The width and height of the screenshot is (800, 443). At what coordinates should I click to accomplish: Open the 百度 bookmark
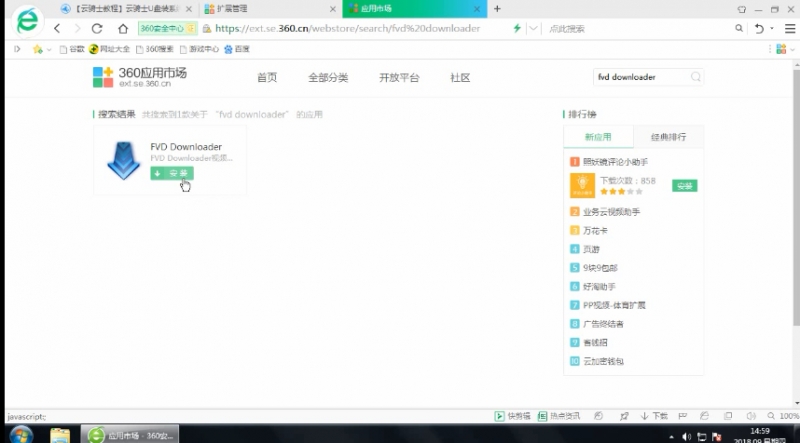[x=237, y=49]
